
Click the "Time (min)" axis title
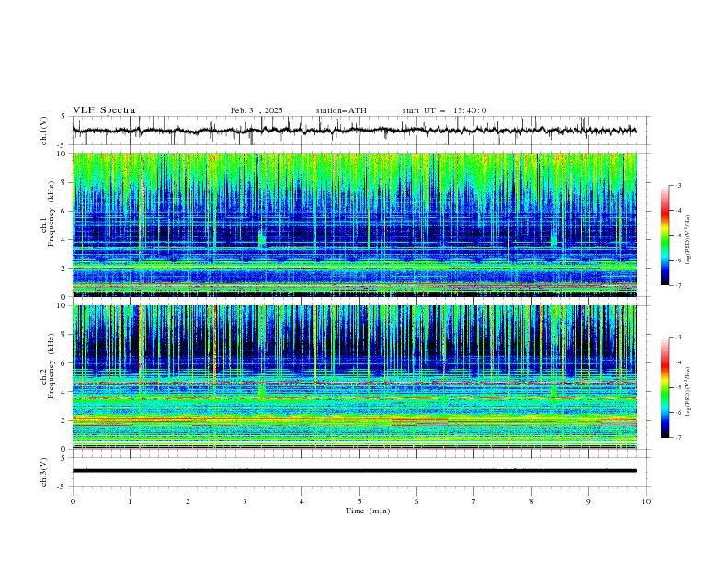pos(368,511)
